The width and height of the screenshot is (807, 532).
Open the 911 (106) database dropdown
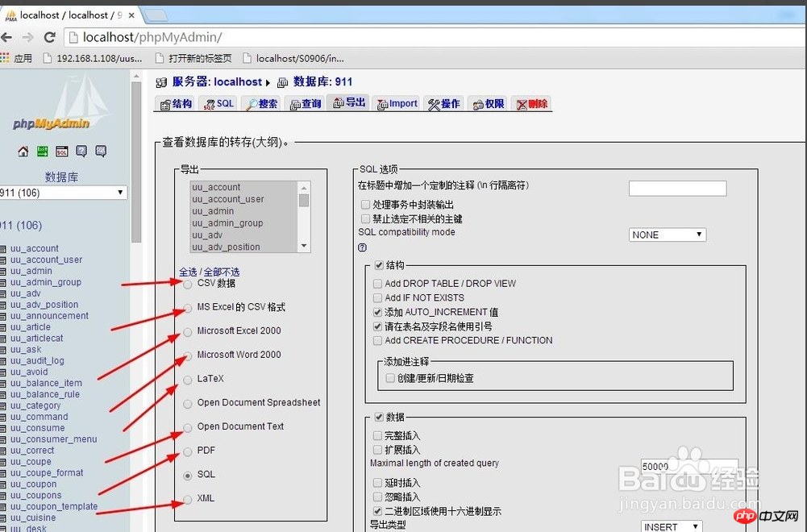[x=63, y=193]
